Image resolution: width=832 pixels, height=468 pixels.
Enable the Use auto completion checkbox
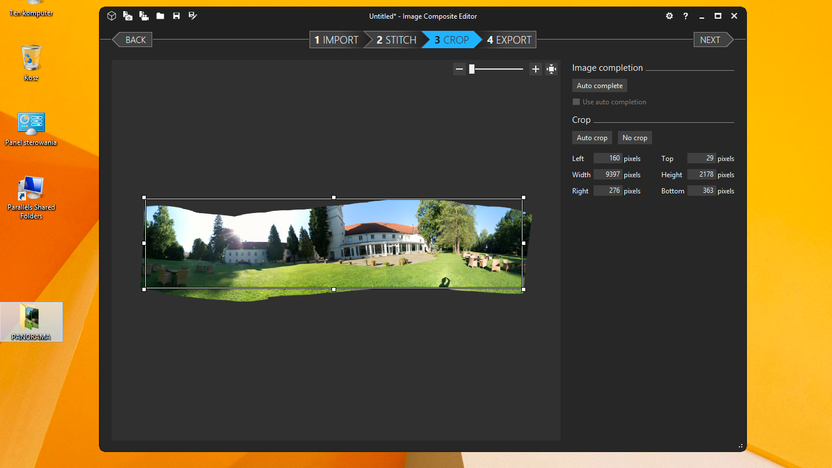(x=576, y=102)
